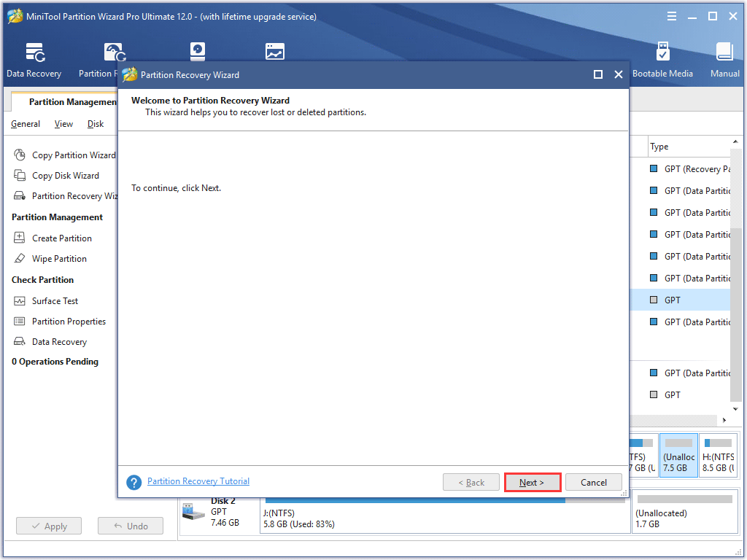Click the scroll-up arrow of the partition list
Image resolution: width=747 pixels, height=560 pixels.
(735, 142)
